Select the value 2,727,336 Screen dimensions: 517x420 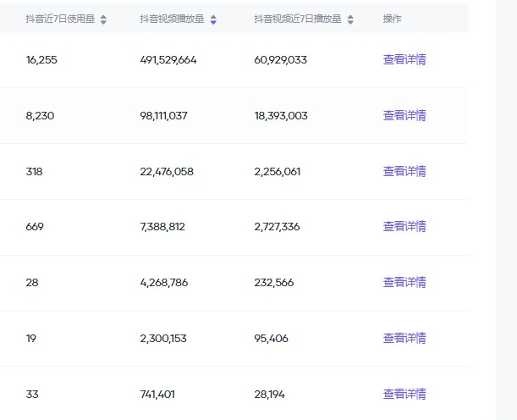click(277, 227)
